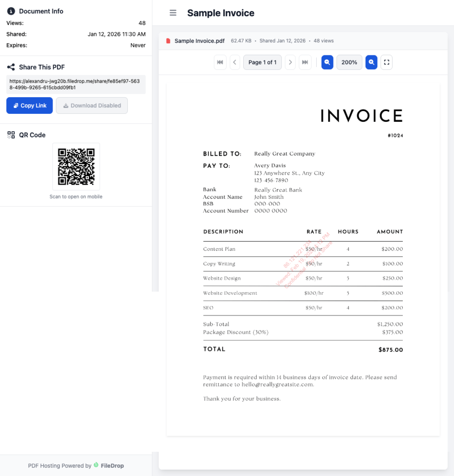Click the red PDF file icon beside Sample Invoice.pdf
Viewport: 454px width, 476px height.
pyautogui.click(x=168, y=41)
